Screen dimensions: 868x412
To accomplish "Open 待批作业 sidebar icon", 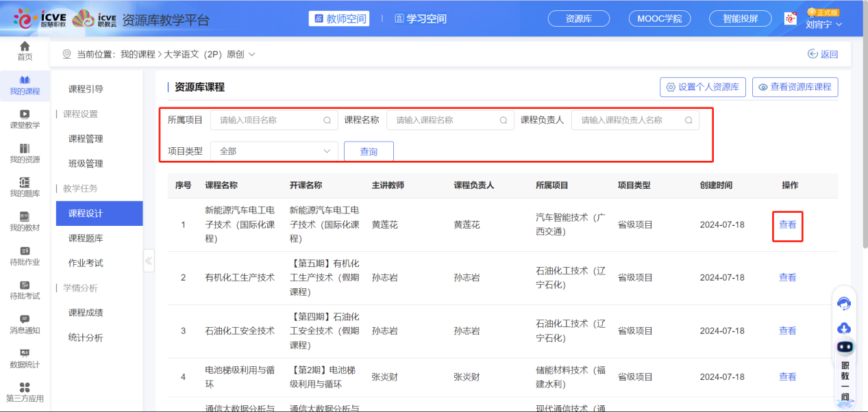I will pos(25,251).
